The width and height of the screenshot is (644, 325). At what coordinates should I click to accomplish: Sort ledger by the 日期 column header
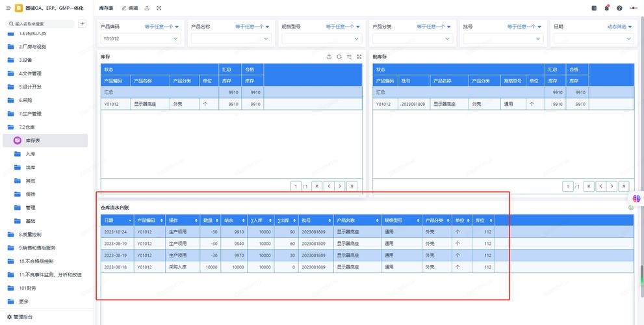116,220
